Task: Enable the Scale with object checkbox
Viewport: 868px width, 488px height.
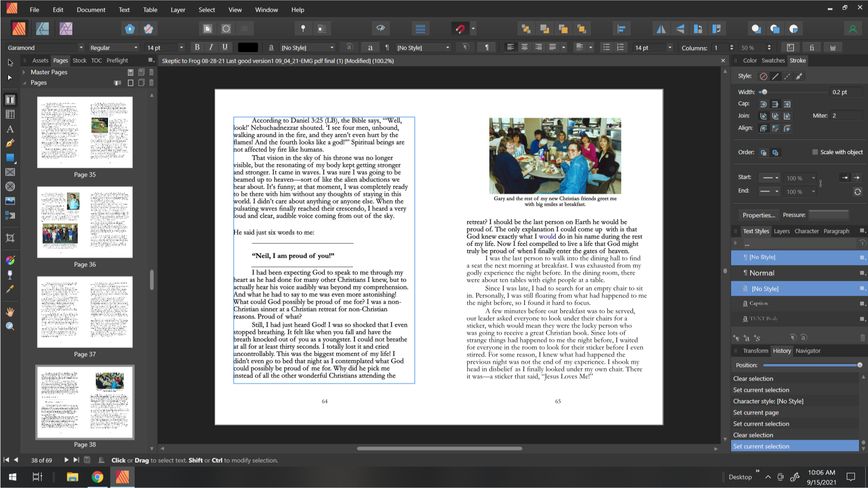Action: (x=815, y=152)
